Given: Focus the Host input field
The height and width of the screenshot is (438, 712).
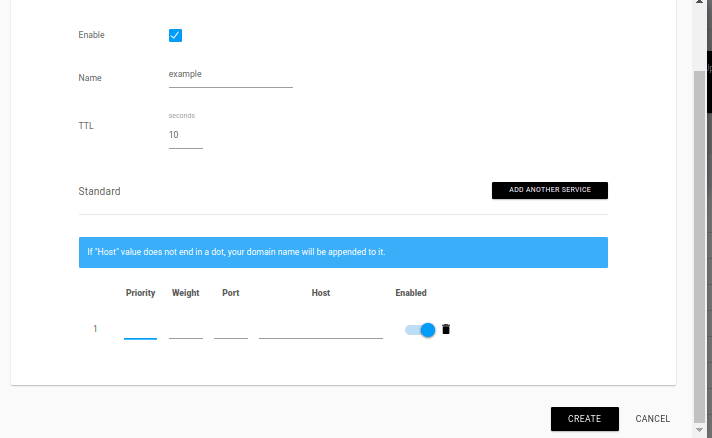Looking at the screenshot, I should pos(321,330).
